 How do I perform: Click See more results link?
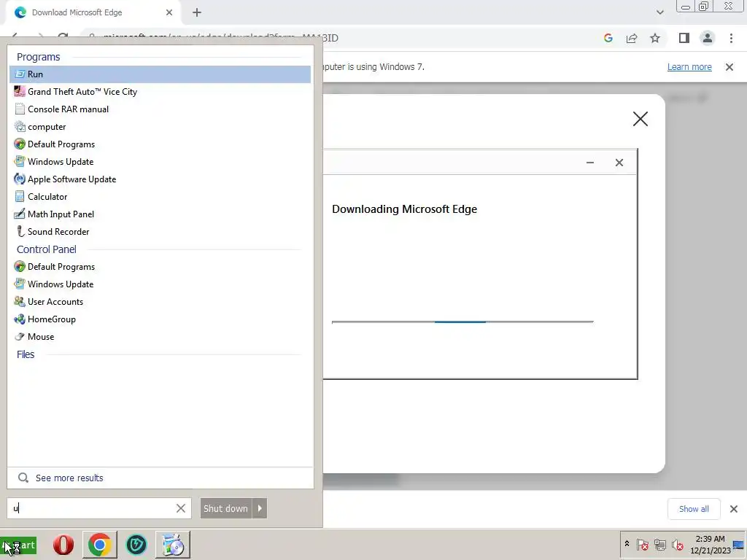click(69, 478)
